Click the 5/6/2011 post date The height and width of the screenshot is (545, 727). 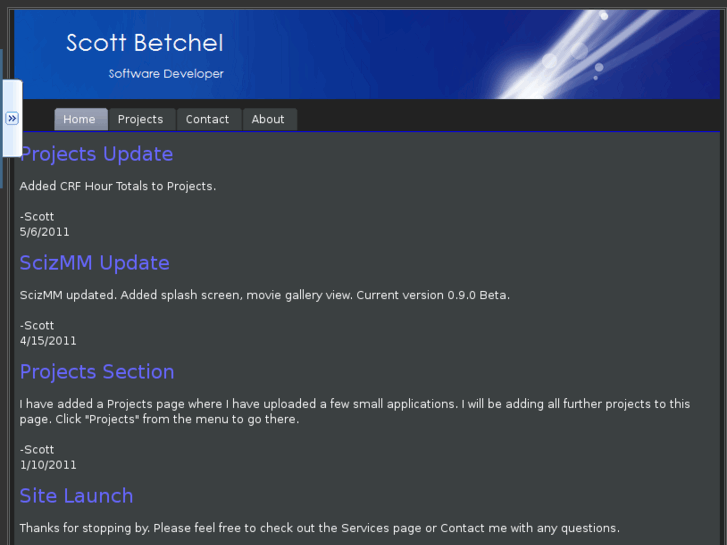click(44, 232)
